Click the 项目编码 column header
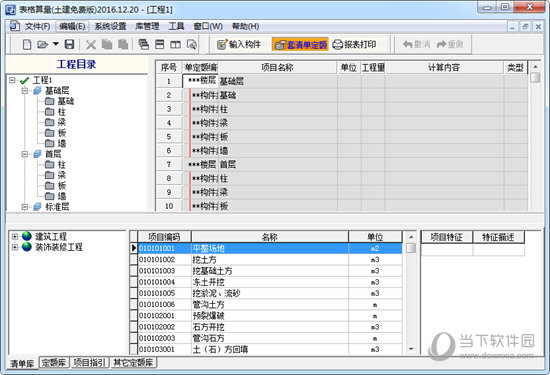 (x=164, y=237)
